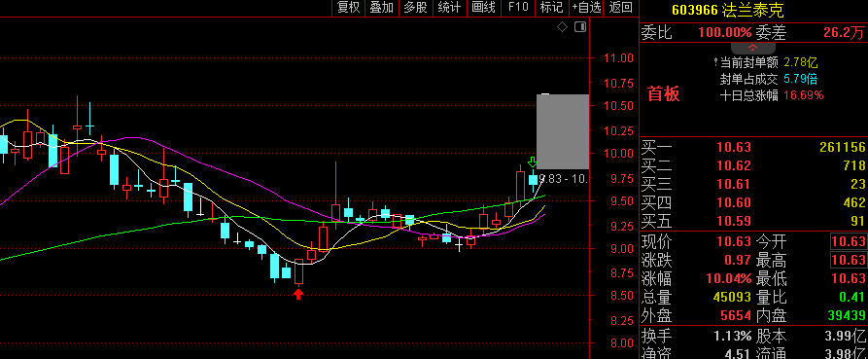The image size is (868, 359).
Task: Collapse the limit-up info panel chevron
Action: point(752,49)
